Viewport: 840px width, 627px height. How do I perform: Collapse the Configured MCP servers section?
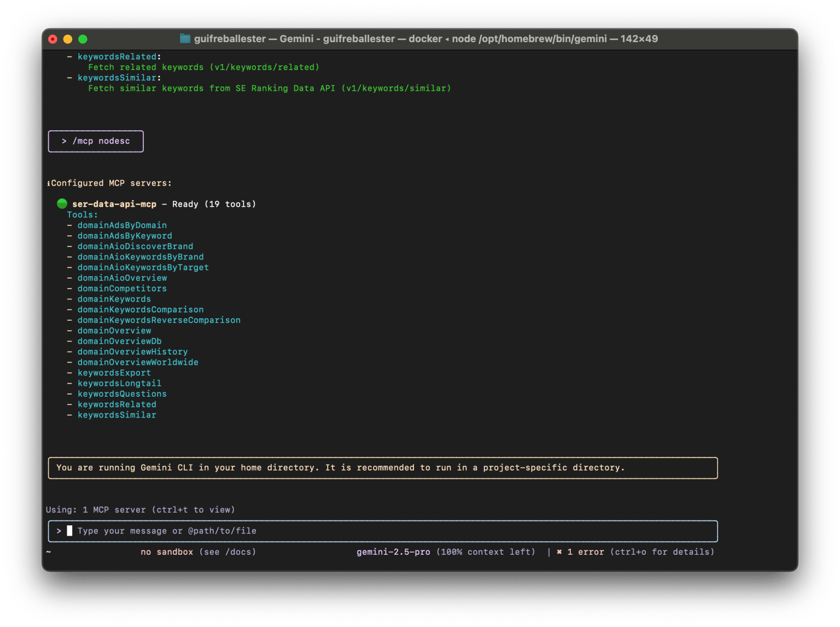tap(109, 183)
